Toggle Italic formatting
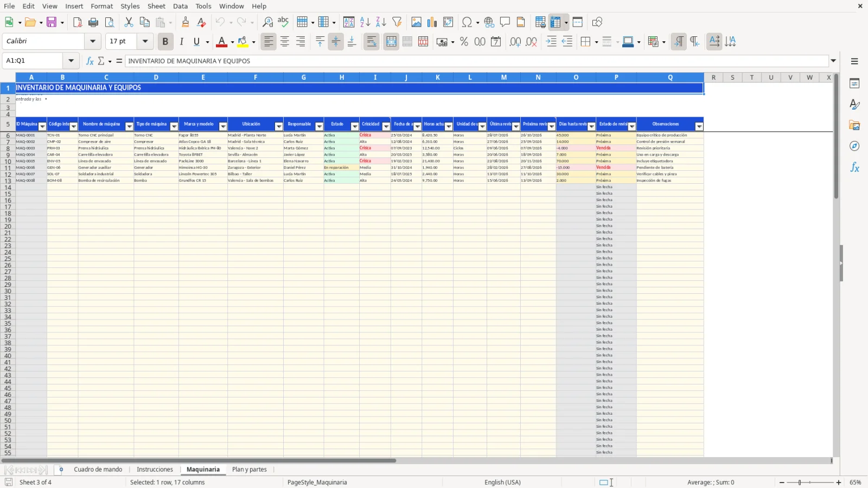Viewport: 868px width, 488px height. pos(181,42)
